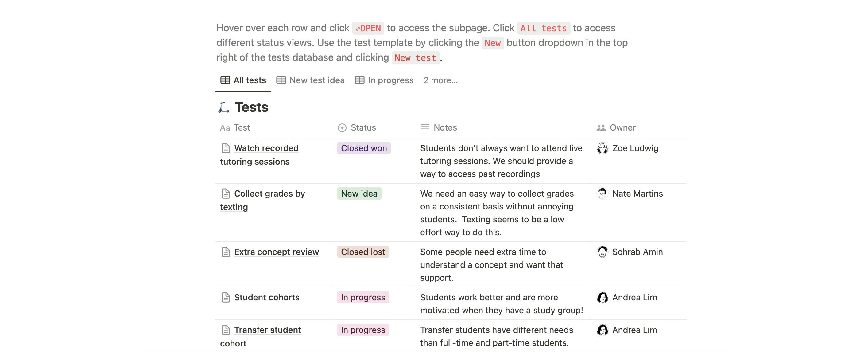This screenshot has width=868, height=352.
Task: Click page icon beside Student cohorts
Action: point(226,297)
